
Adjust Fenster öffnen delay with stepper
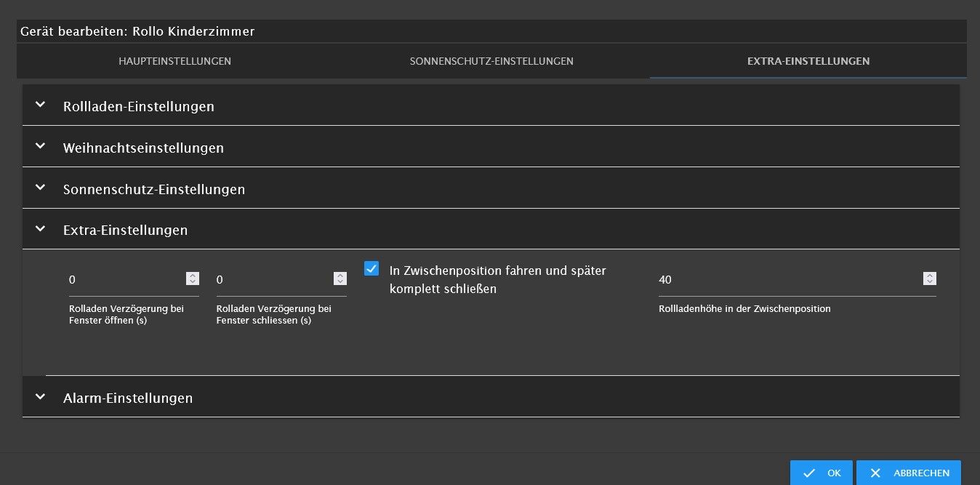(193, 278)
